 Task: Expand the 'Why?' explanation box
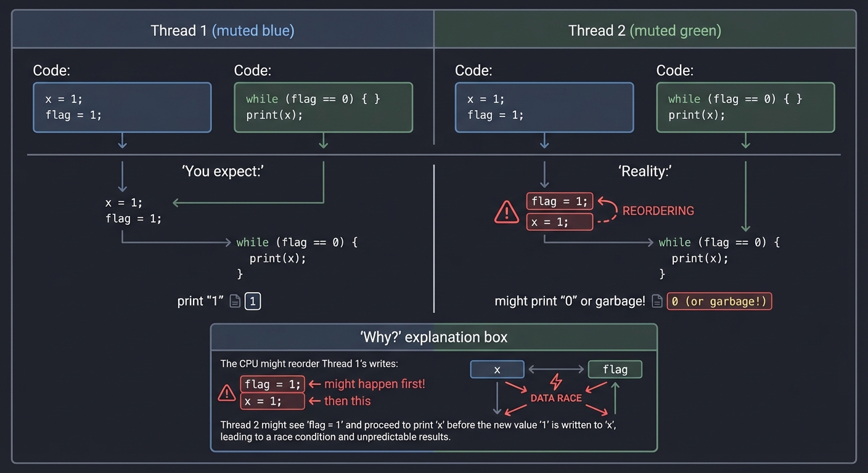(x=433, y=337)
